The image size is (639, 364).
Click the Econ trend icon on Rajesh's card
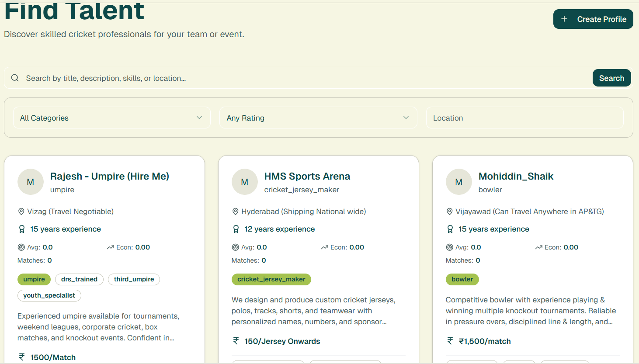(x=110, y=247)
